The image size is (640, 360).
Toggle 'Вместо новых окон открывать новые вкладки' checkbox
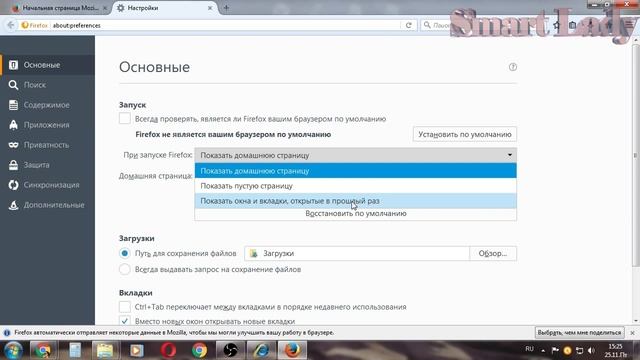tap(124, 321)
